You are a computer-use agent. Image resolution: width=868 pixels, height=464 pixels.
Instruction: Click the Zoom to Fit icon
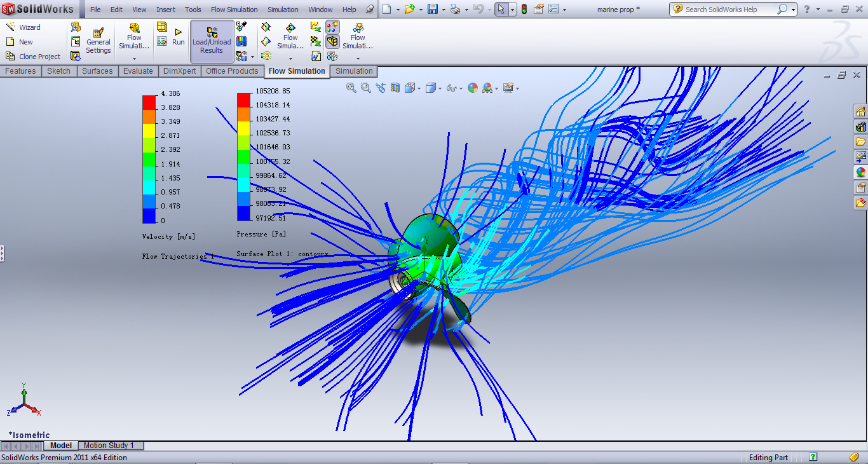click(x=351, y=88)
